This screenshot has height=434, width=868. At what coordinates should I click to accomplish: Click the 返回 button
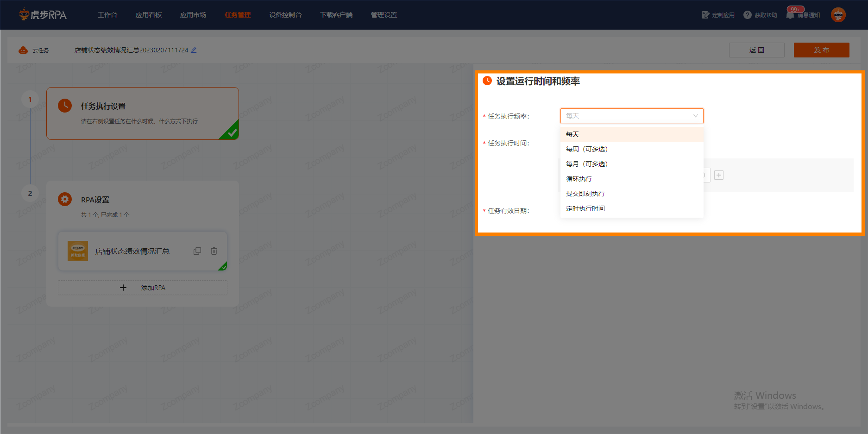coord(757,50)
